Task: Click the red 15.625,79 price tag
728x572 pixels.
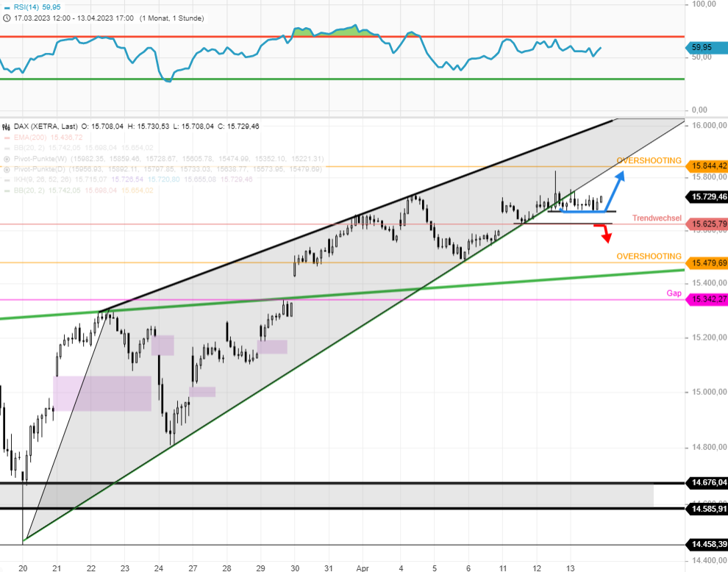Action: tap(706, 224)
